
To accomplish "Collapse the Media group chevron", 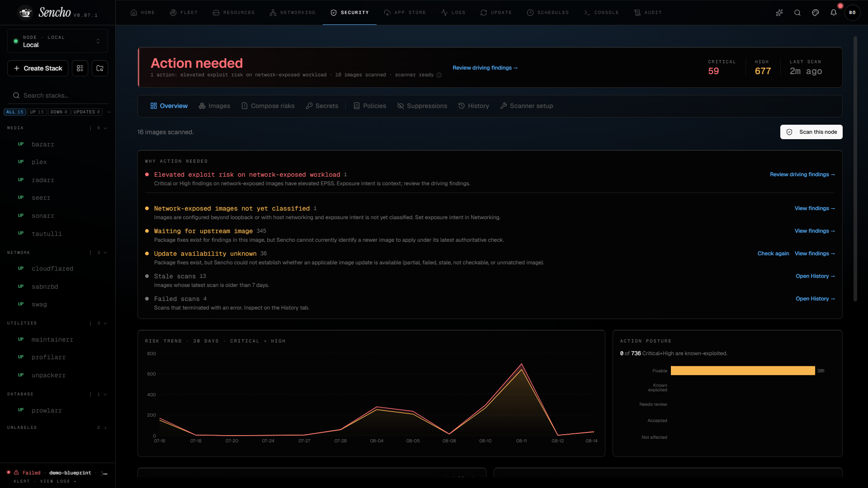I will coord(105,128).
